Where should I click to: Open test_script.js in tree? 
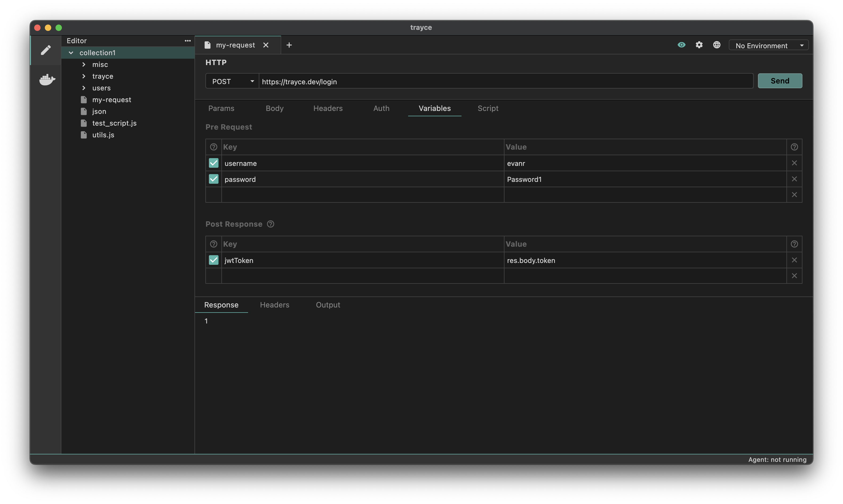(114, 123)
